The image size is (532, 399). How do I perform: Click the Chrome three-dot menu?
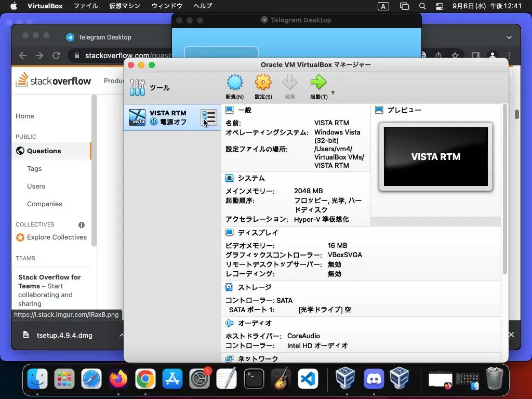pos(509,56)
